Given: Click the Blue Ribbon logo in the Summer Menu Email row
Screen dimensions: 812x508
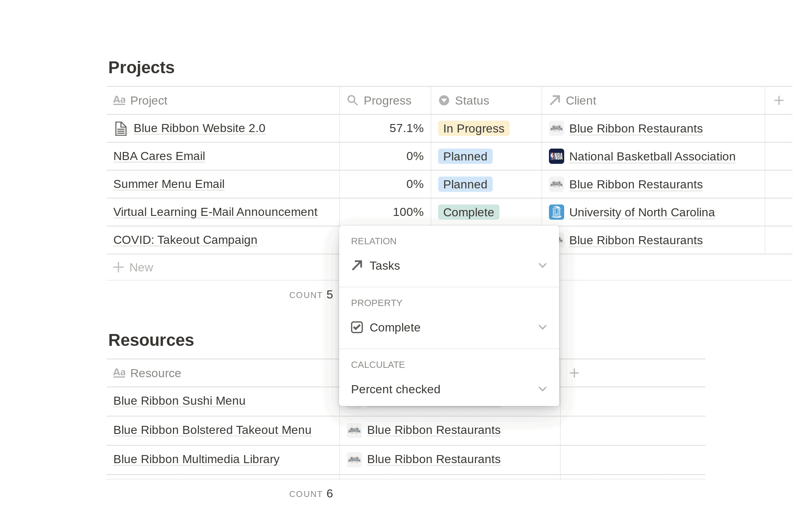Looking at the screenshot, I should (x=556, y=184).
